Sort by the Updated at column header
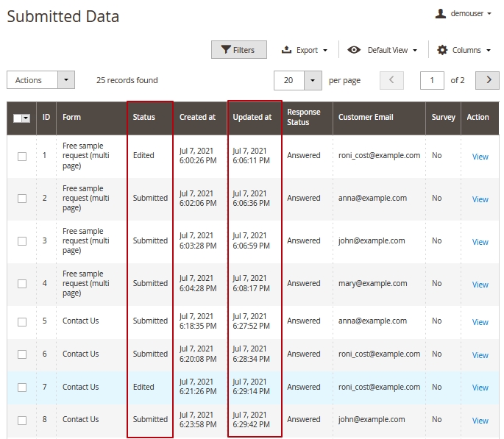504x439 pixels. click(x=252, y=117)
